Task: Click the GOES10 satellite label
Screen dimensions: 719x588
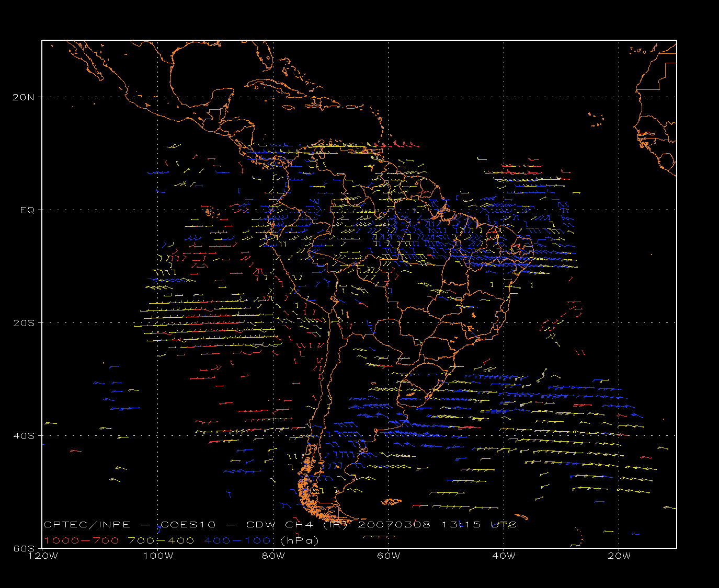Action: point(188,524)
